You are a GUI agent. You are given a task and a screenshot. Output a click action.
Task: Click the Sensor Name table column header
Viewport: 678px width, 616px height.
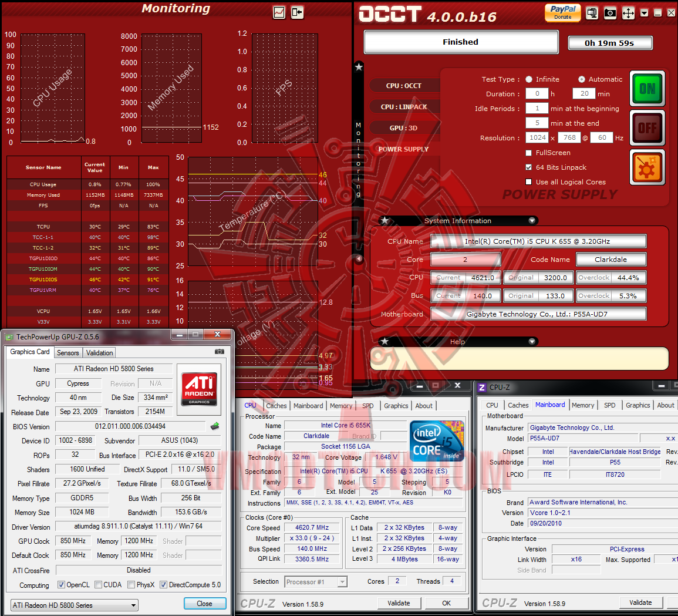click(x=43, y=167)
